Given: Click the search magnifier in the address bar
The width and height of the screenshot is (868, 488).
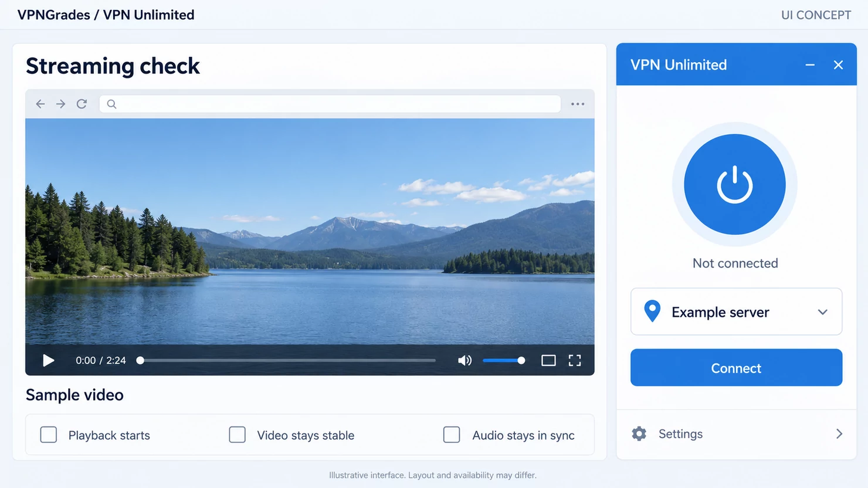Looking at the screenshot, I should point(111,104).
